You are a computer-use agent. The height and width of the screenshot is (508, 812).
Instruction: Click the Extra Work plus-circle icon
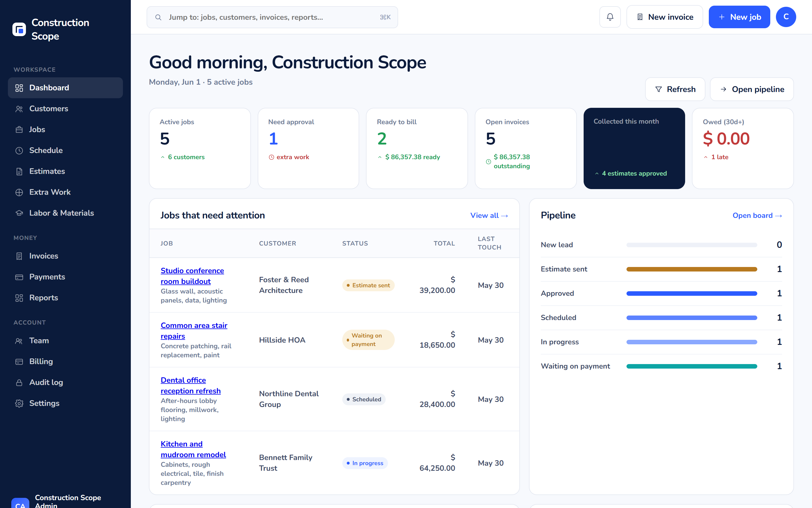pos(19,192)
